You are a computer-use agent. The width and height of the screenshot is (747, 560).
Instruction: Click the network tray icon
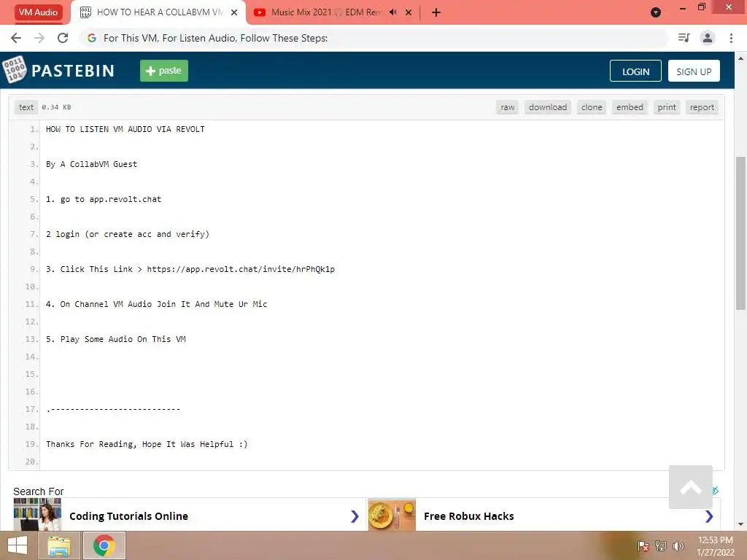coord(661,546)
